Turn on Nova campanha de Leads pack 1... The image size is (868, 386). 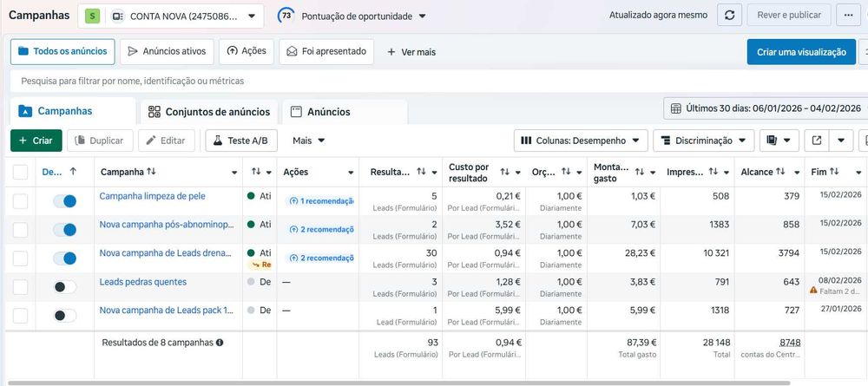(x=65, y=316)
